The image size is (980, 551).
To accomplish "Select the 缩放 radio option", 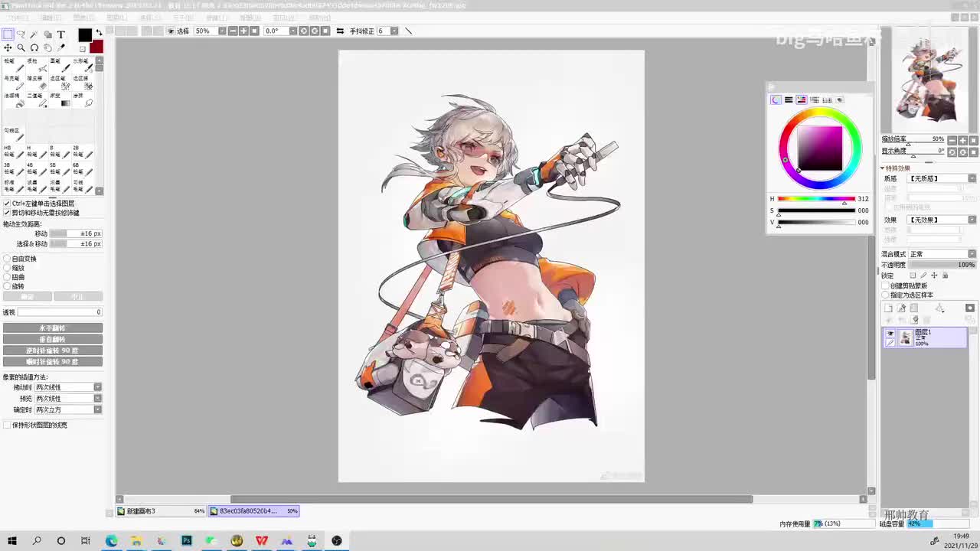I will pyautogui.click(x=7, y=268).
